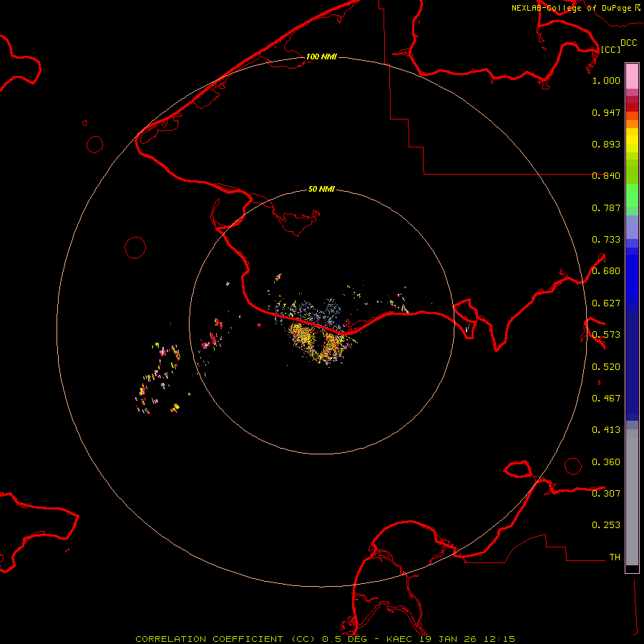
Task: Click the 1.000 scale value
Action: coord(606,81)
